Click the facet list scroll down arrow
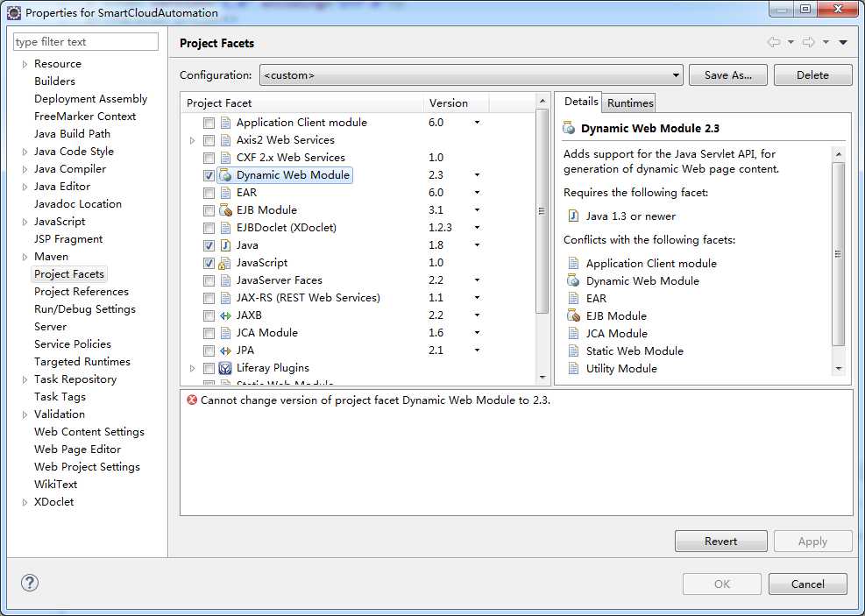This screenshot has height=616, width=865. point(542,377)
